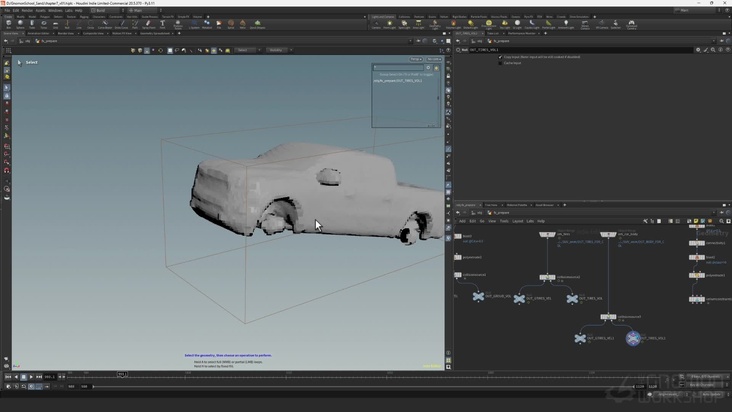Add a Point Light from the shelf
732x412 pixels.
pyautogui.click(x=389, y=24)
